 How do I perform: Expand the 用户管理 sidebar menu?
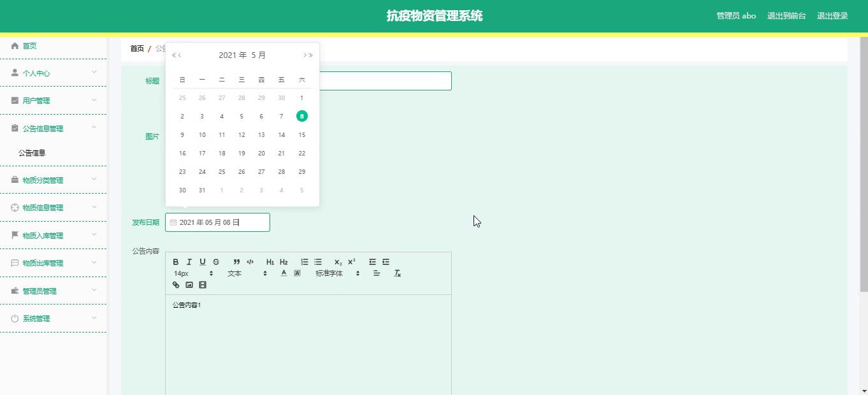click(53, 101)
